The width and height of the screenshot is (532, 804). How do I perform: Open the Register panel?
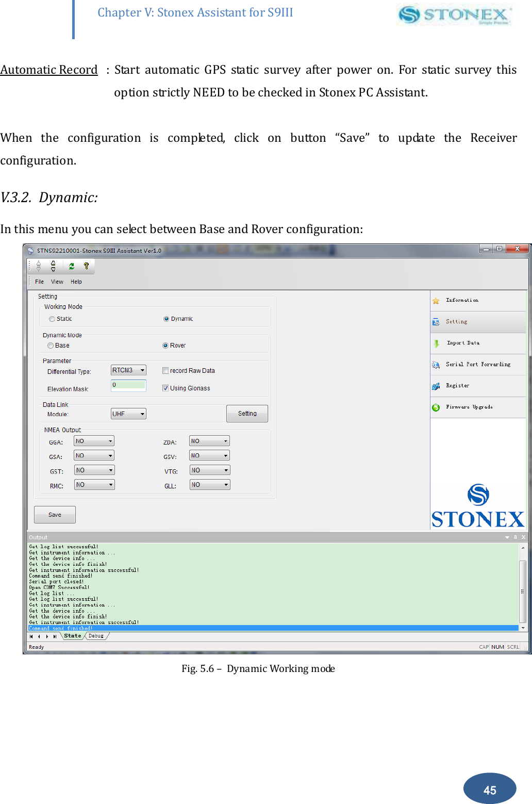458,385
